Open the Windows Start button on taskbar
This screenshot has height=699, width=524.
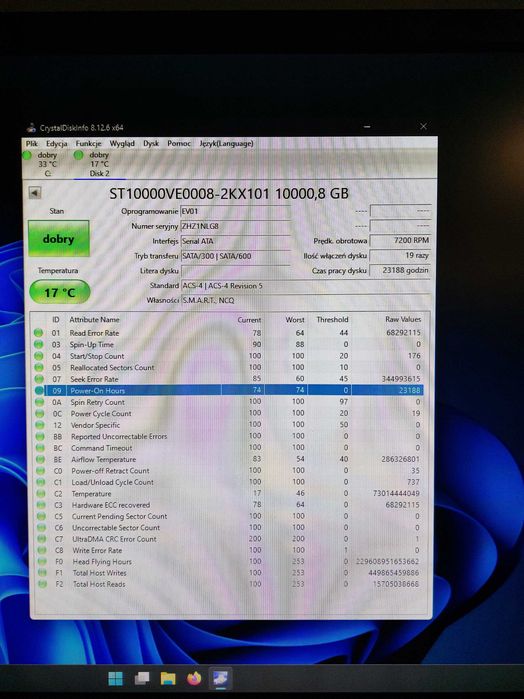pyautogui.click(x=116, y=678)
